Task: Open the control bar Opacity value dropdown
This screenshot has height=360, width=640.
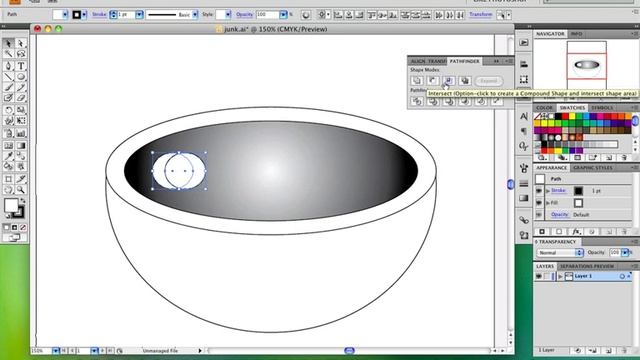Action: point(283,15)
